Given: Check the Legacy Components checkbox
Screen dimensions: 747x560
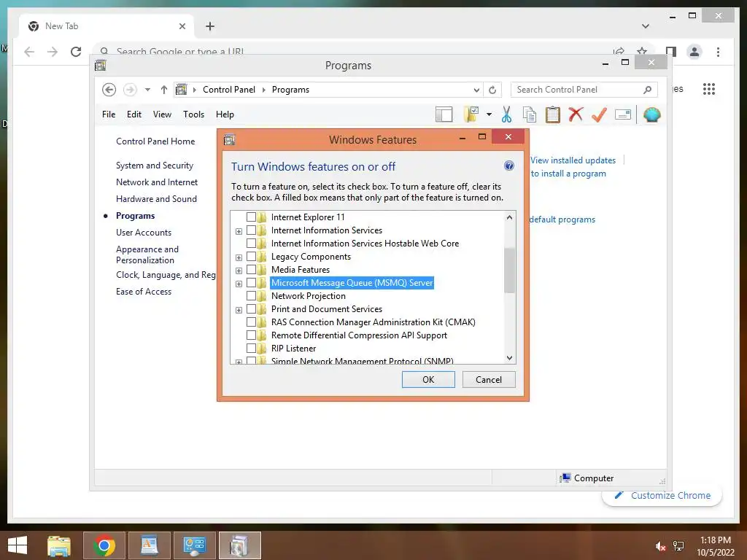Looking at the screenshot, I should click(251, 257).
